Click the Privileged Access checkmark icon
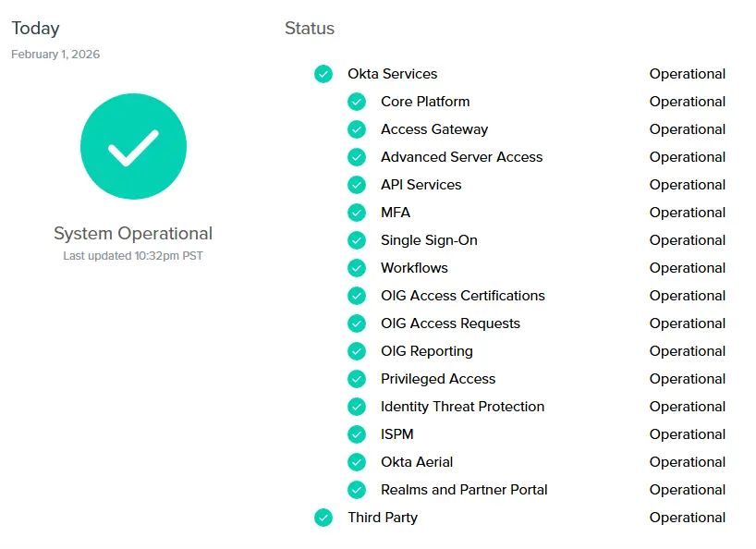 [357, 379]
